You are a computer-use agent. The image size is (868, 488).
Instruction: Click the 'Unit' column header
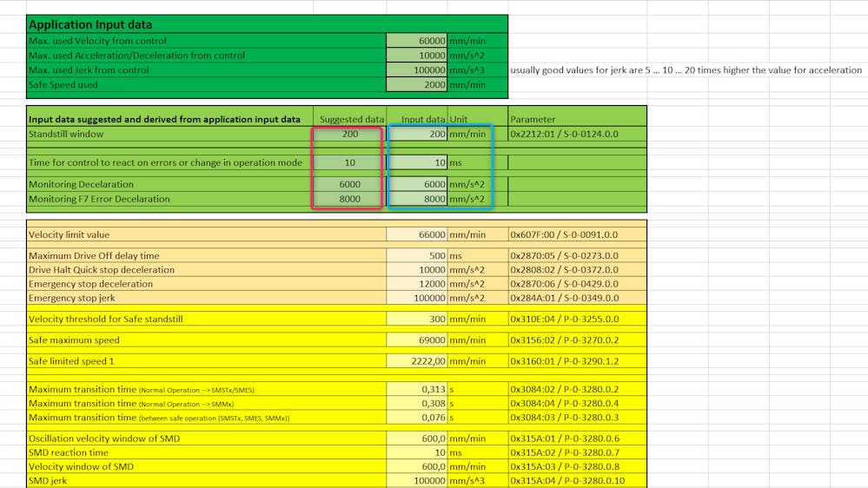coord(459,120)
